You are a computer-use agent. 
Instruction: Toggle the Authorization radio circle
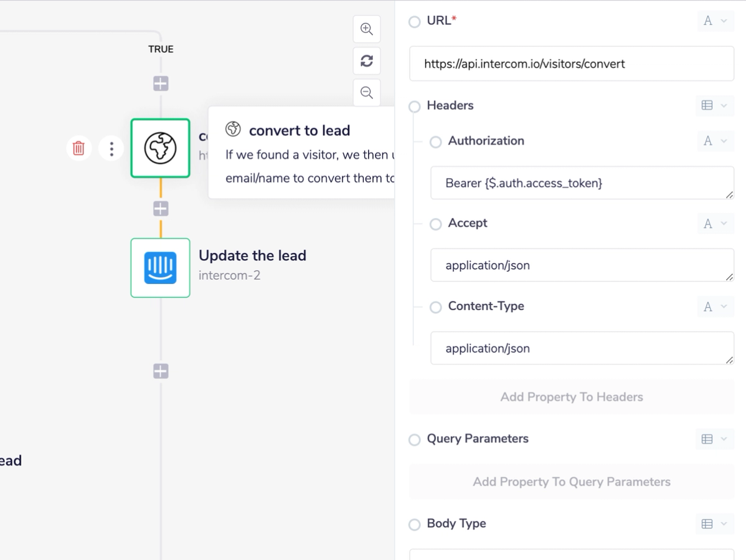pos(436,142)
